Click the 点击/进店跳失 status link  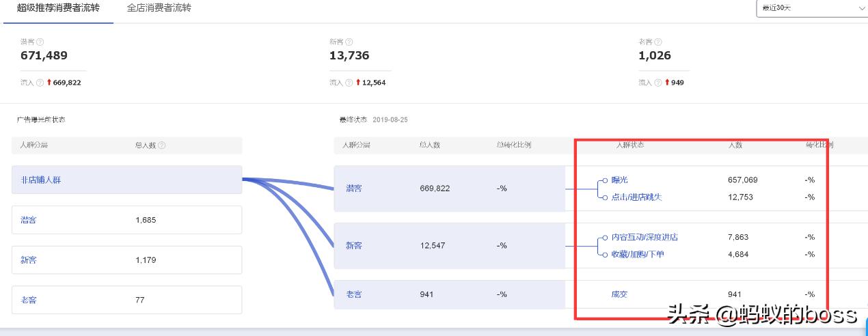point(636,197)
